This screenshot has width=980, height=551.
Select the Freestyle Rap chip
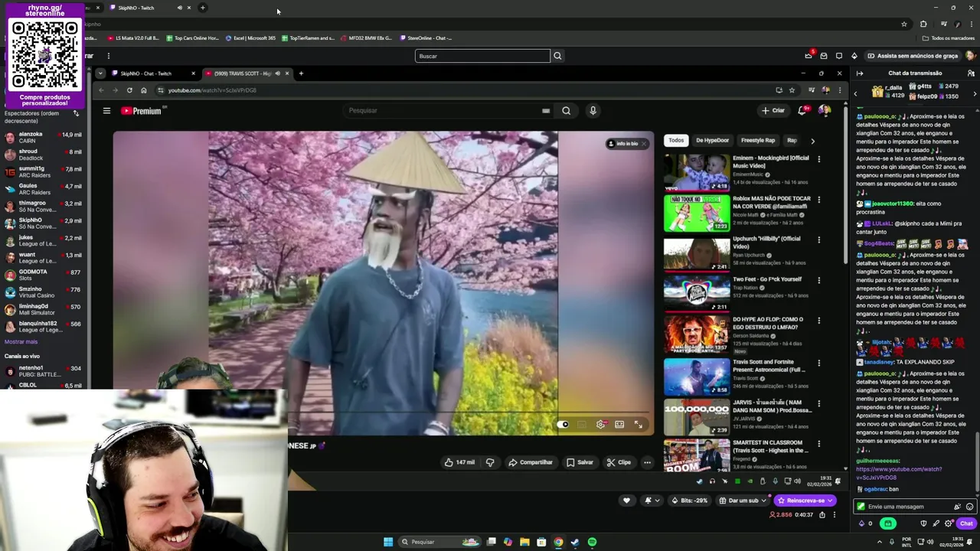[x=758, y=141]
